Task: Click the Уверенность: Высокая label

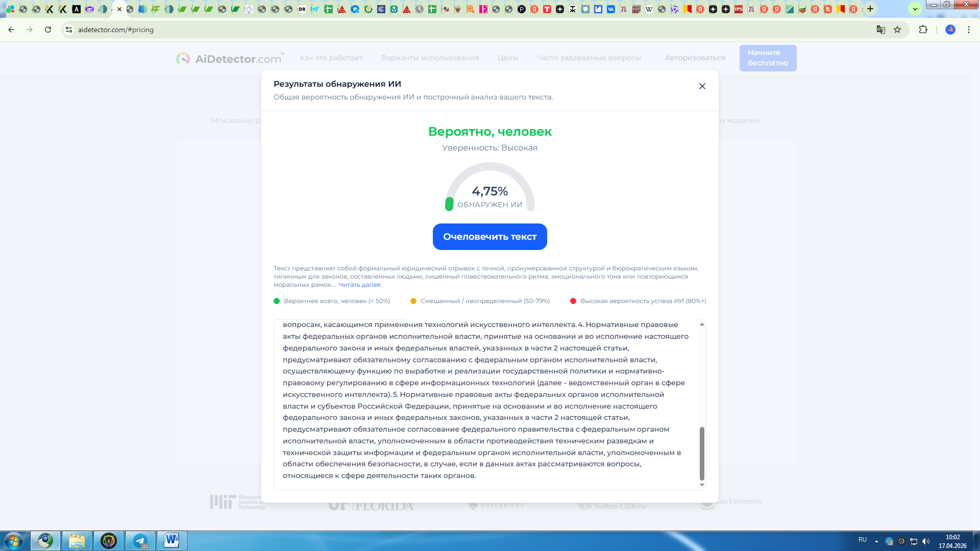Action: 489,148
